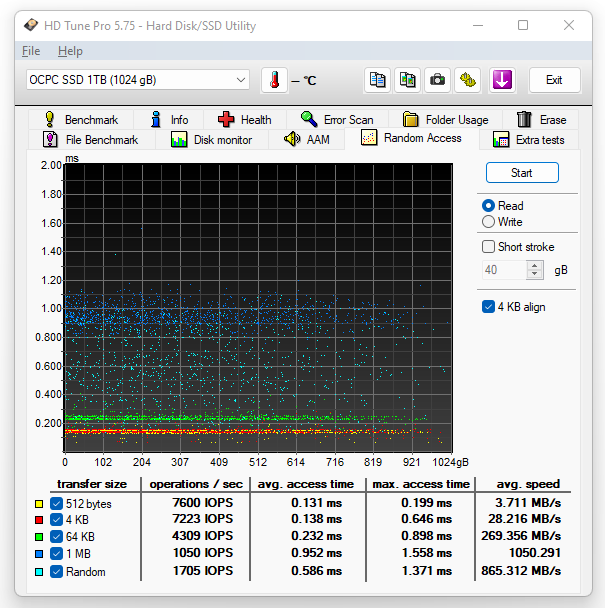Screen dimensions: 605x608
Task: Open the Folder Usage tab
Action: pyautogui.click(x=446, y=119)
